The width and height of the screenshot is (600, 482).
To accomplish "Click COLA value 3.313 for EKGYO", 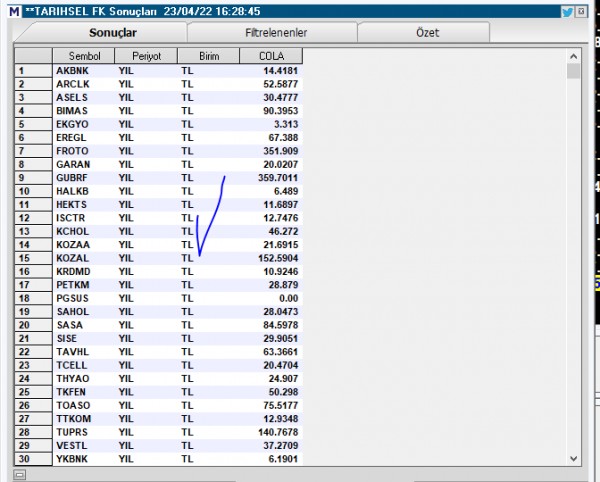I will click(286, 124).
